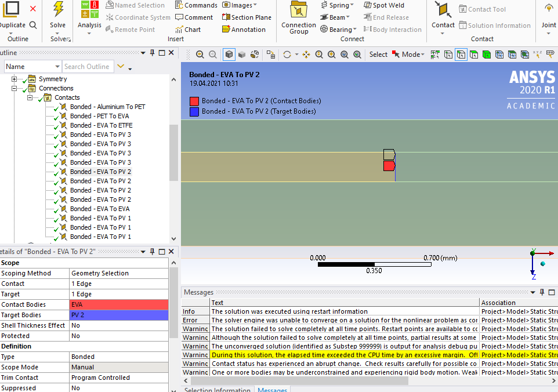The image size is (558, 392).
Task: Click the Named Selection button
Action: (135, 5)
